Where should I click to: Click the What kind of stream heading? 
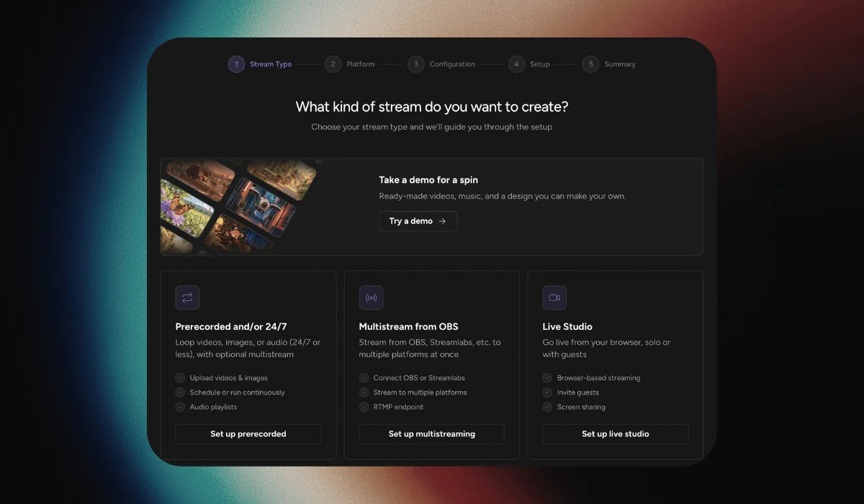[432, 107]
